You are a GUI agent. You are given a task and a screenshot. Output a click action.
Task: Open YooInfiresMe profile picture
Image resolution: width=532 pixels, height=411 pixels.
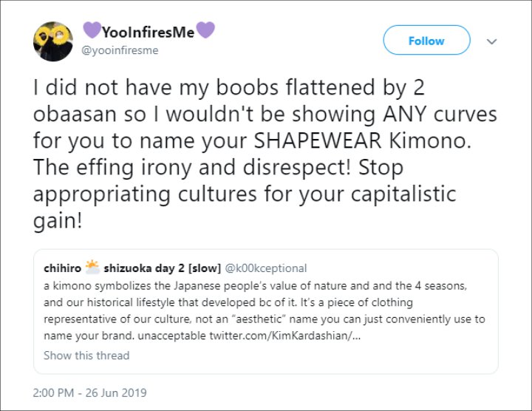[x=53, y=41]
